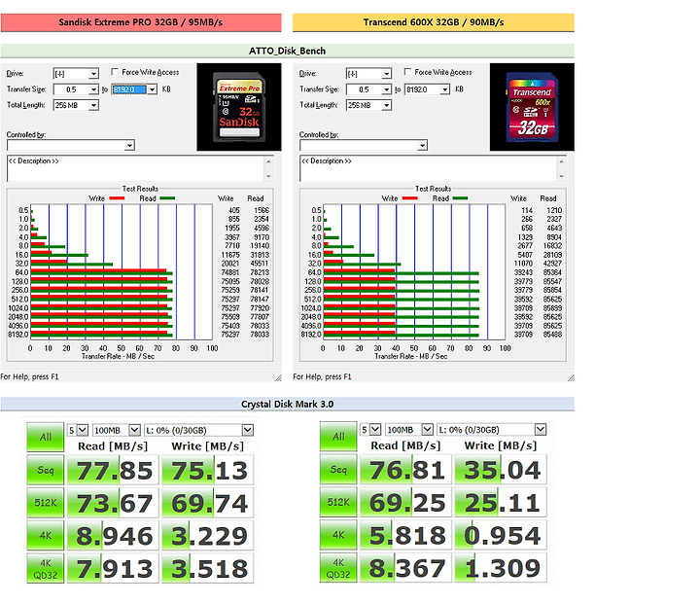Click Seq button in Sandisk CrystalDiskMark
Viewport: 700px width, 604px height.
click(x=45, y=470)
